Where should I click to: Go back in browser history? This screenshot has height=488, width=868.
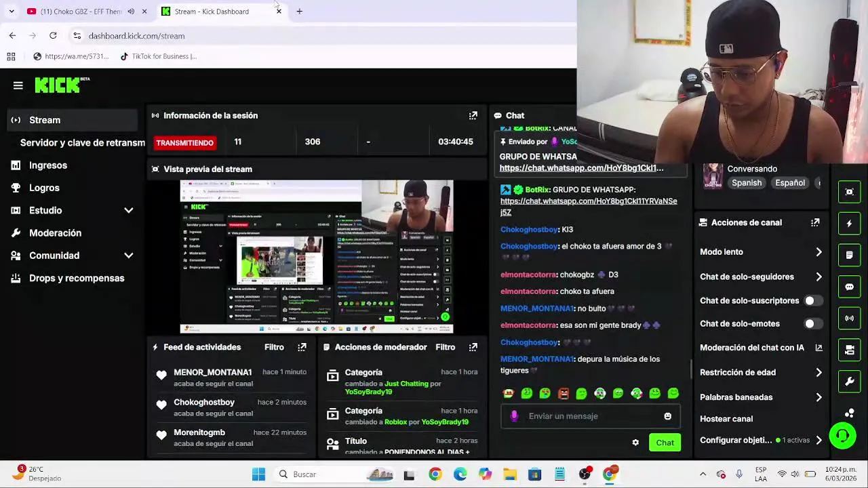(12, 35)
